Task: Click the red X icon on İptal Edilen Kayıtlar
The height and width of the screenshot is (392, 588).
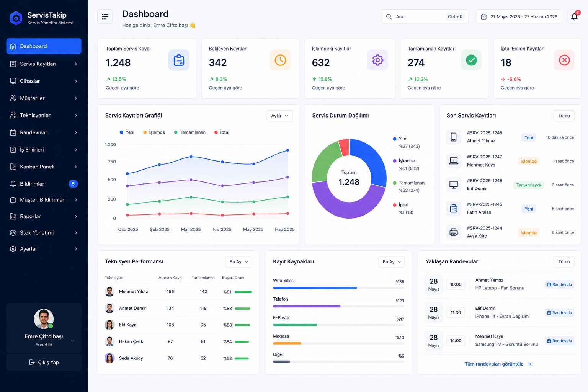Action: (x=564, y=60)
